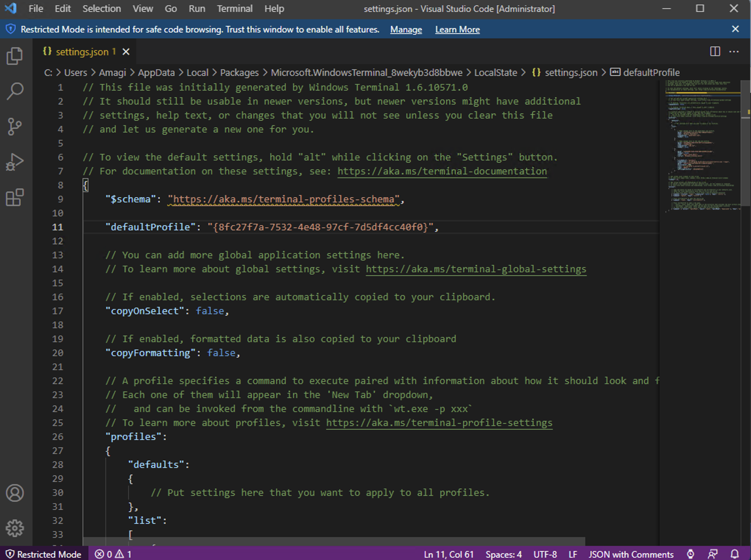Click Manage link in Restricted Mode banner
Screen dimensions: 751x560
point(406,29)
